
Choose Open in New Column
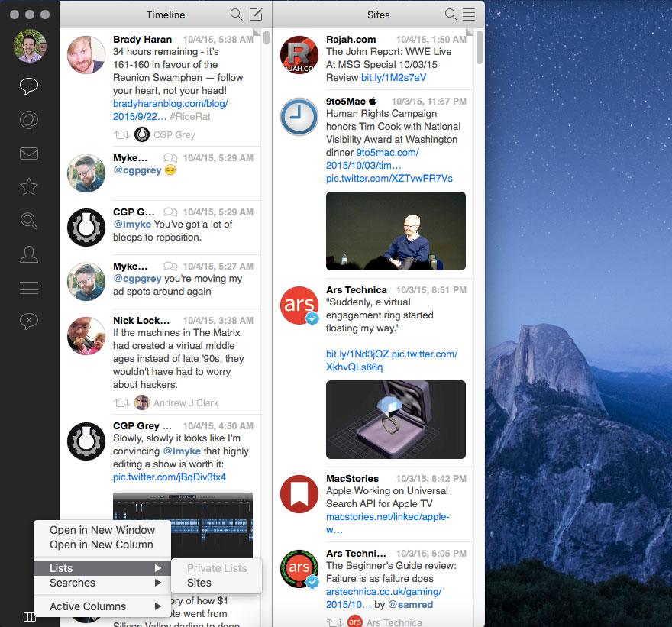[x=102, y=545]
